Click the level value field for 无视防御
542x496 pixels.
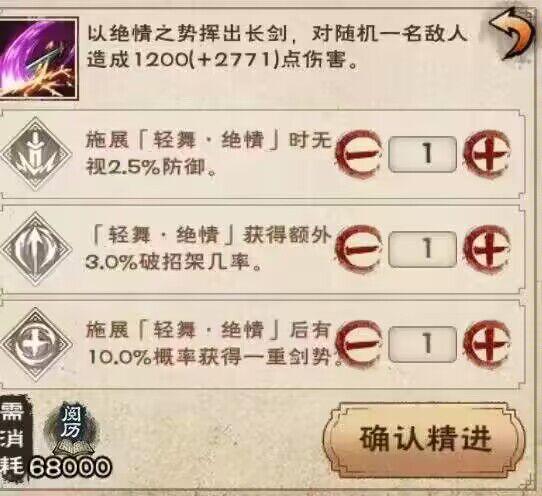pos(422,154)
